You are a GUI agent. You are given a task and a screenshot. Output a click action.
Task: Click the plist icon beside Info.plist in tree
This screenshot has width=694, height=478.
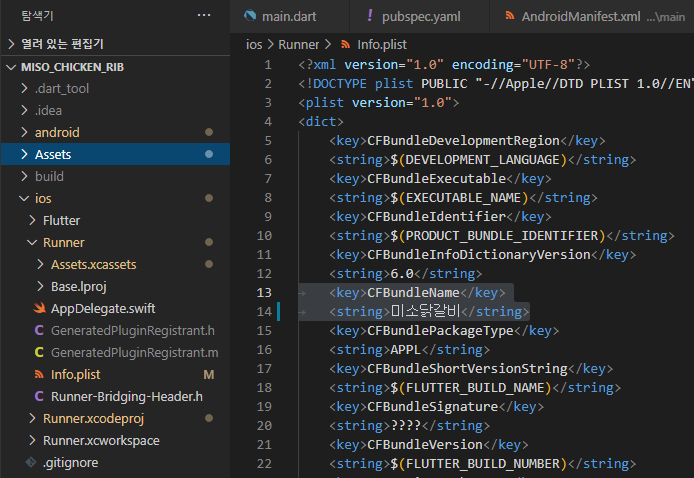tap(39, 374)
